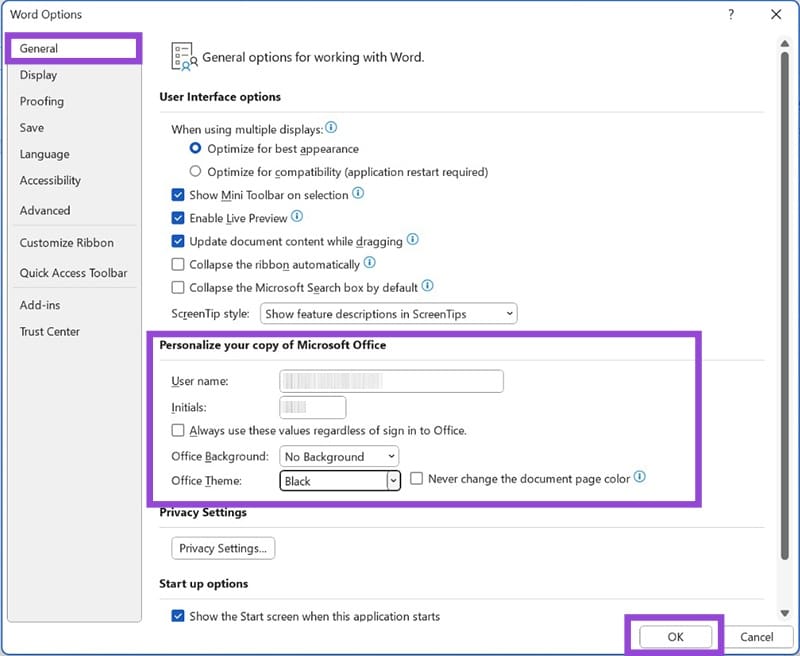This screenshot has height=656, width=800.
Task: Check Collapse the ribbon automatically
Action: [178, 264]
